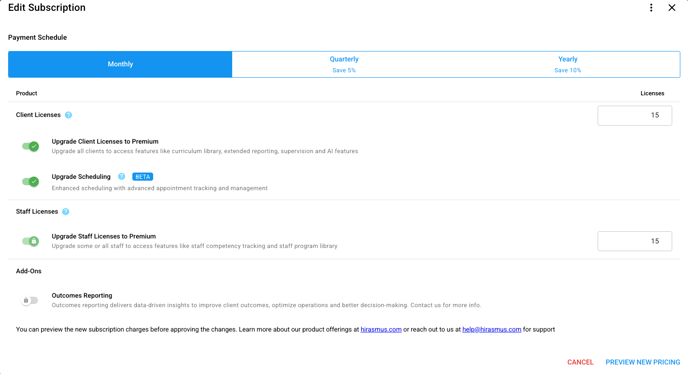Click Preview New Pricing

point(643,362)
